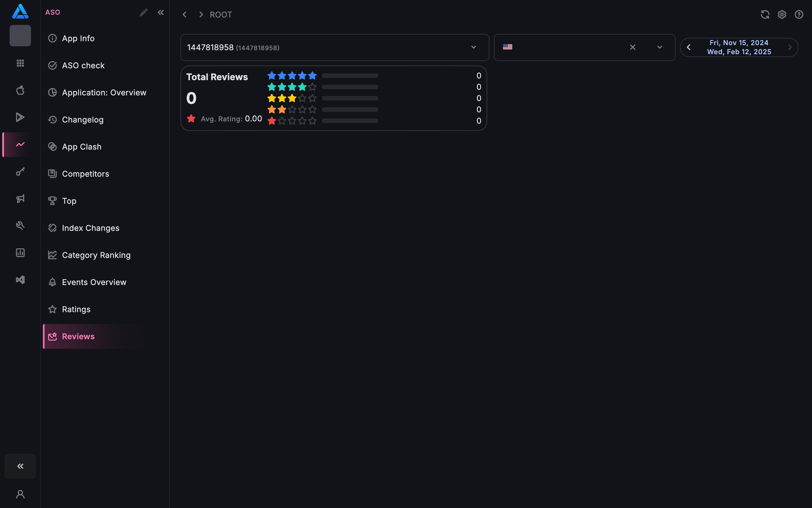Click the Avg. Rating 0.00 value
The width and height of the screenshot is (812, 508).
coord(253,119)
